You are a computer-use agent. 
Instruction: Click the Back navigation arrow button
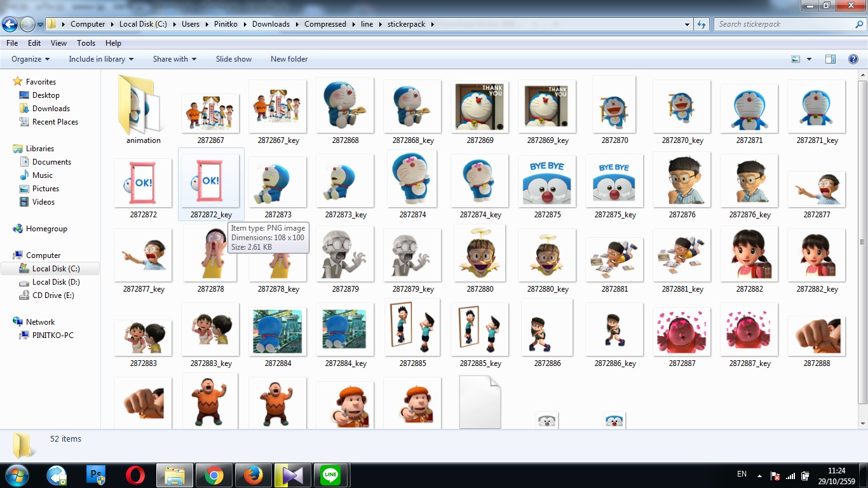10,25
